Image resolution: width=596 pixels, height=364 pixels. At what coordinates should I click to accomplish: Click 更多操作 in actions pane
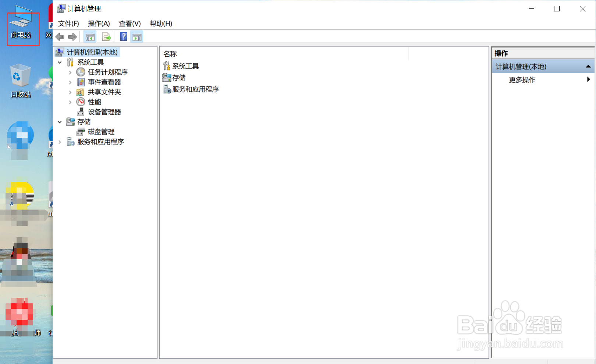click(522, 80)
